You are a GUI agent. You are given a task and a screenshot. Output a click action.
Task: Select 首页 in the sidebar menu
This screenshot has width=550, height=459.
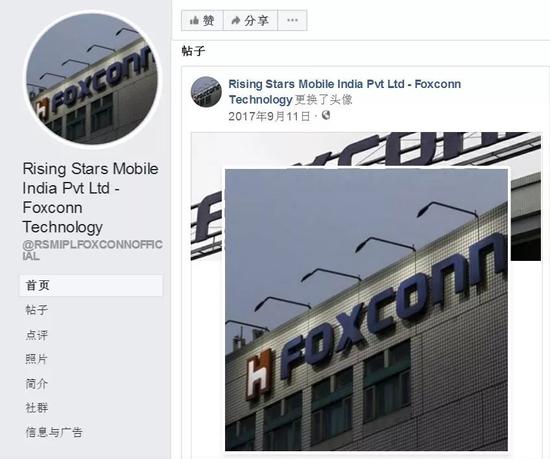91,285
